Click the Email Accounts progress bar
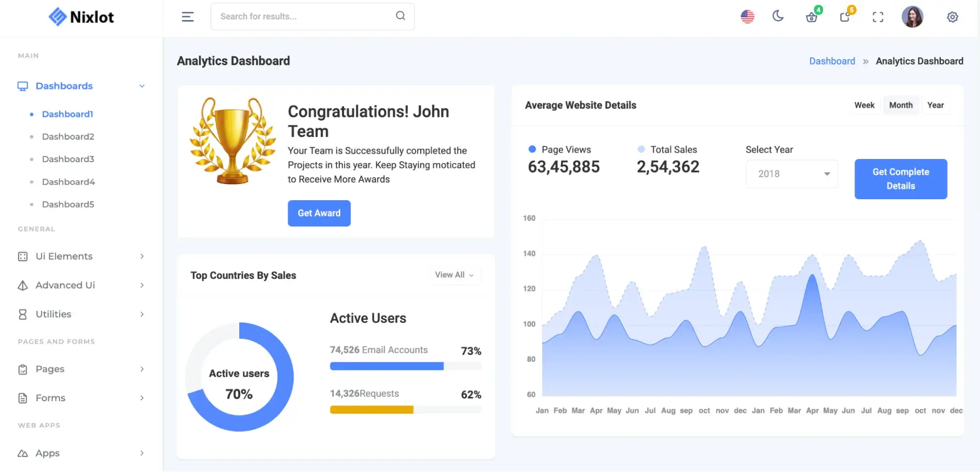The height and width of the screenshot is (472, 980). click(x=405, y=366)
